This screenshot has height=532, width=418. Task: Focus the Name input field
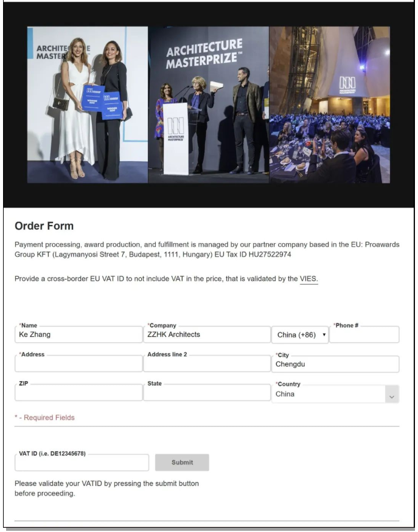click(x=78, y=334)
